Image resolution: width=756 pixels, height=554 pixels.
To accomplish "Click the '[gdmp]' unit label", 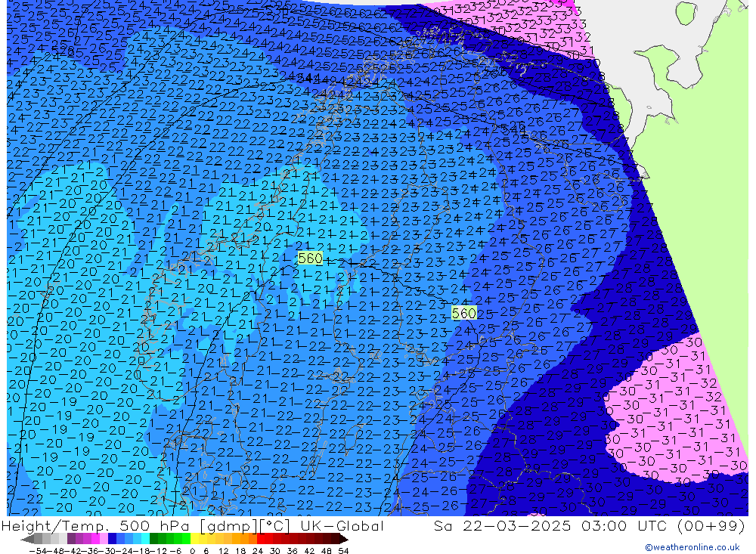I will tap(227, 526).
